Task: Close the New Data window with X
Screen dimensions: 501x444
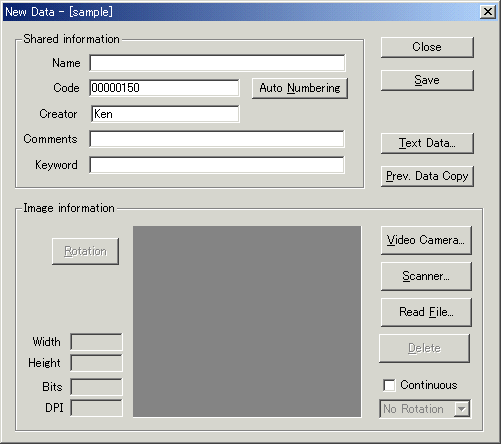Action: (x=488, y=12)
